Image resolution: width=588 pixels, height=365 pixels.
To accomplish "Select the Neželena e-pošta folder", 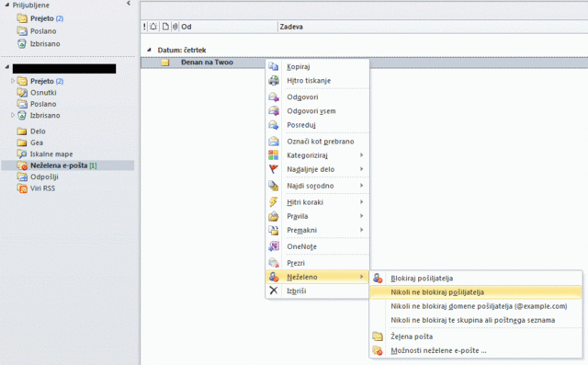I will [x=67, y=165].
